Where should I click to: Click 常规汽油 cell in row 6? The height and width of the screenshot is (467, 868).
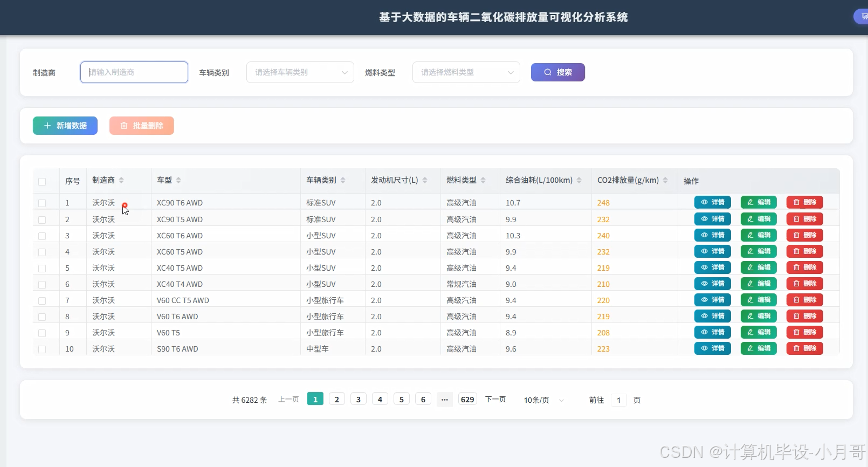(x=461, y=284)
